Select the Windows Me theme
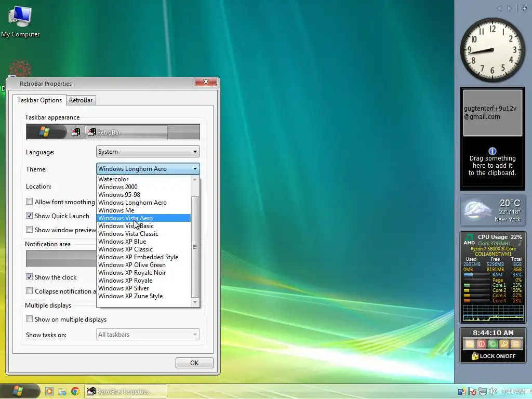This screenshot has width=532, height=399. 144,210
